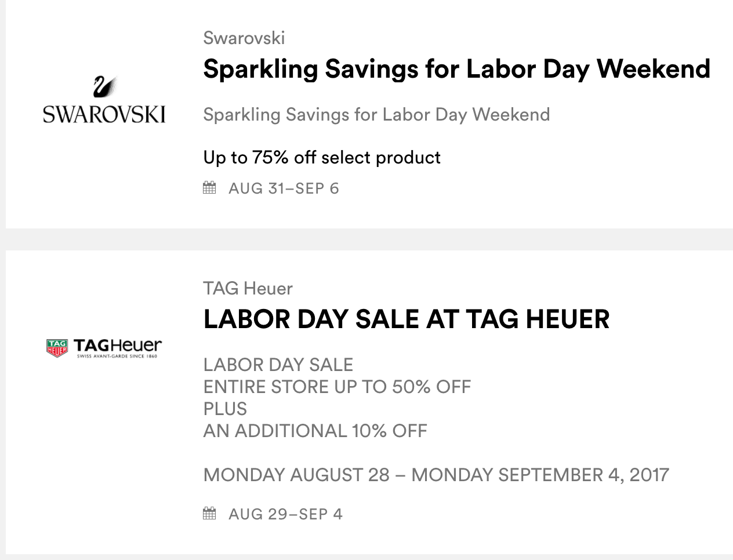Open the Swarovski store name link

[x=244, y=38]
